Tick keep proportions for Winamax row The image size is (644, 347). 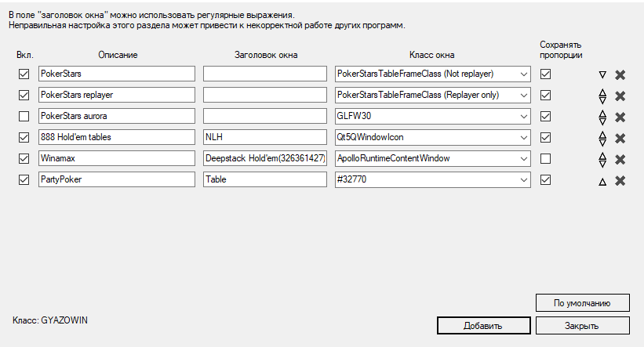[545, 158]
